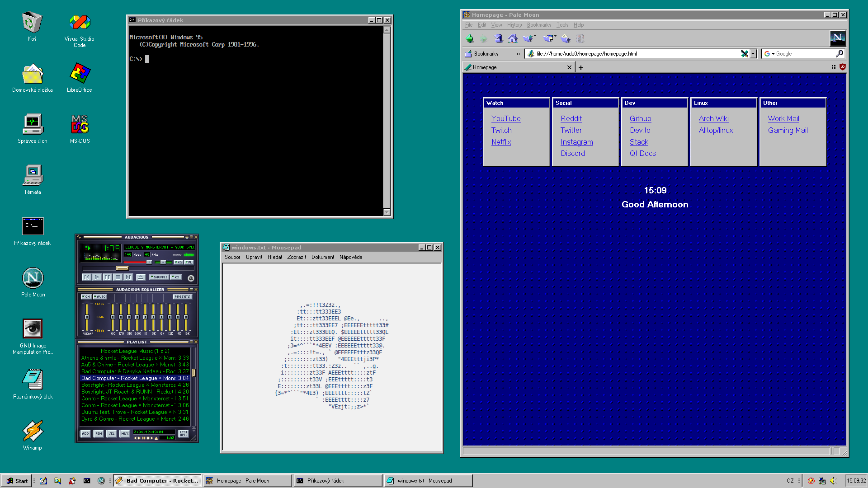Screen dimensions: 868x488
Task: Open Google search engine dropdown arrow
Action: pyautogui.click(x=773, y=54)
